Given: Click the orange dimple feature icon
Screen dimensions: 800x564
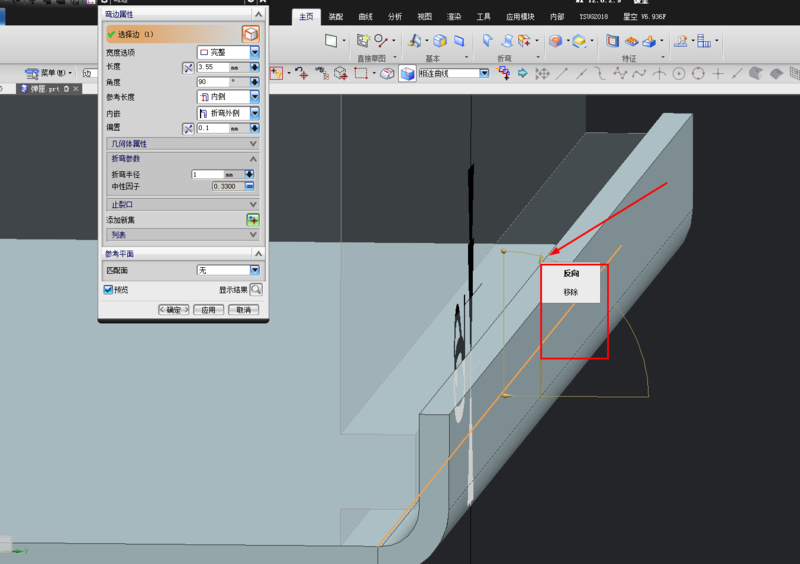Looking at the screenshot, I should click(556, 41).
